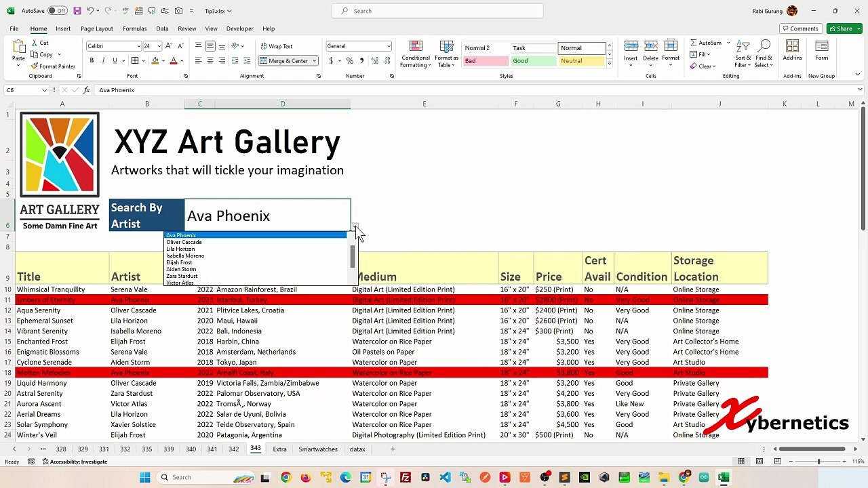Open Format as Table gallery
Screen dimensions: 868x488
(x=447, y=54)
